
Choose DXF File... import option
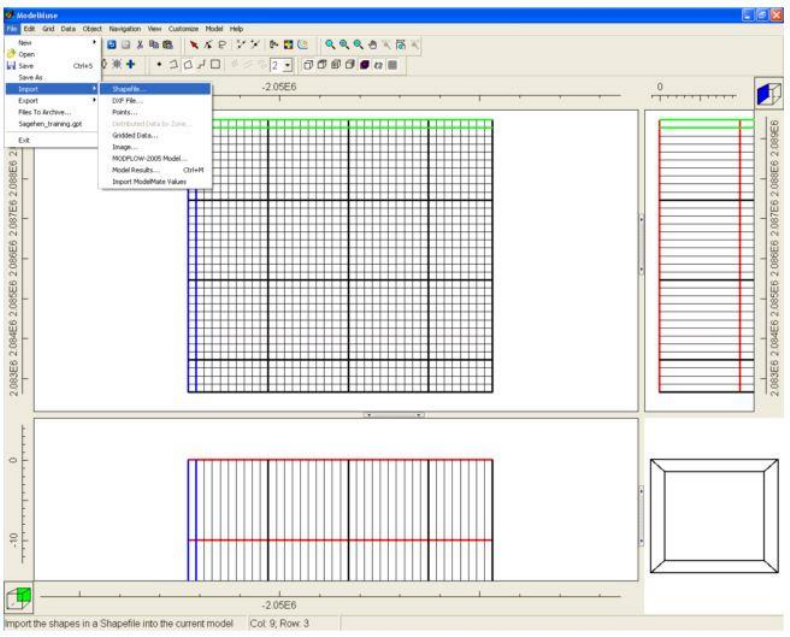pyautogui.click(x=155, y=100)
